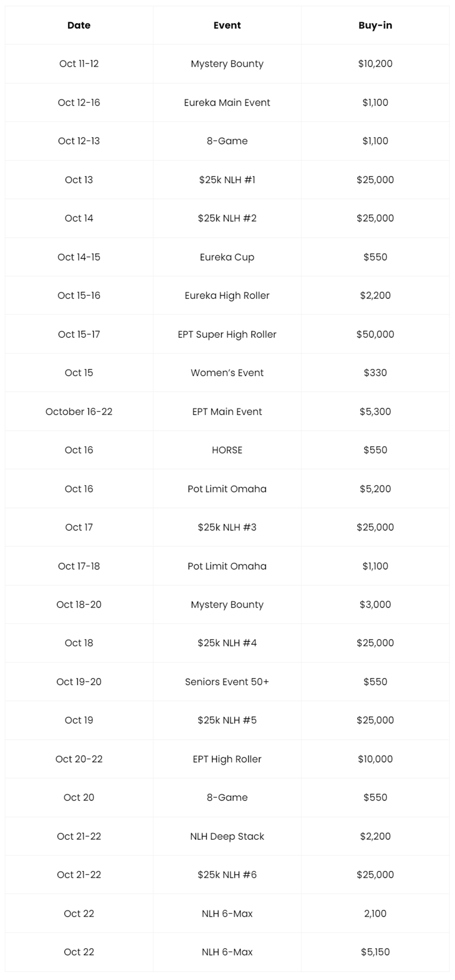Click the $10,200 Mystery Bounty buy-in
The image size is (455, 980).
click(x=375, y=63)
